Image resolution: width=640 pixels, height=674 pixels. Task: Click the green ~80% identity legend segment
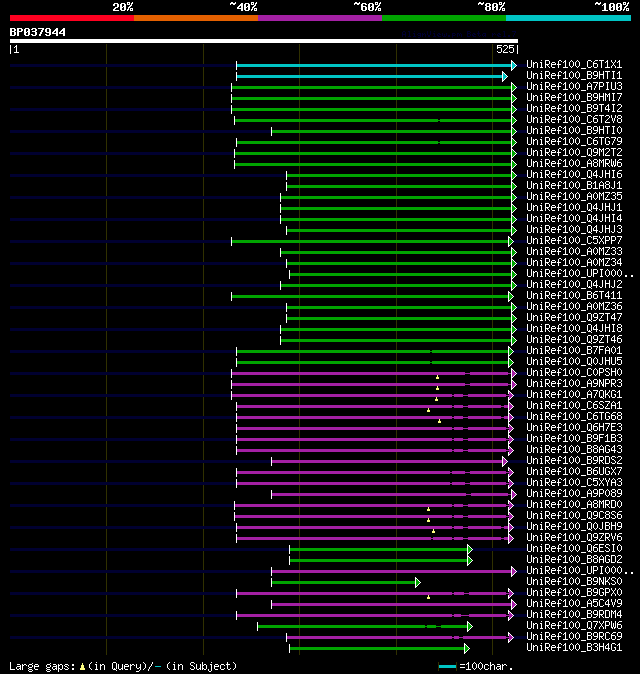pyautogui.click(x=444, y=18)
